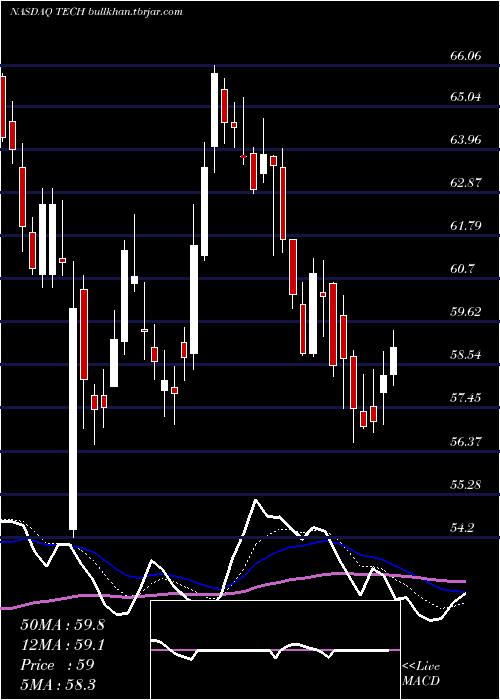Click the 61.79 price level label
This screenshot has width=500, height=700.
[466, 226]
